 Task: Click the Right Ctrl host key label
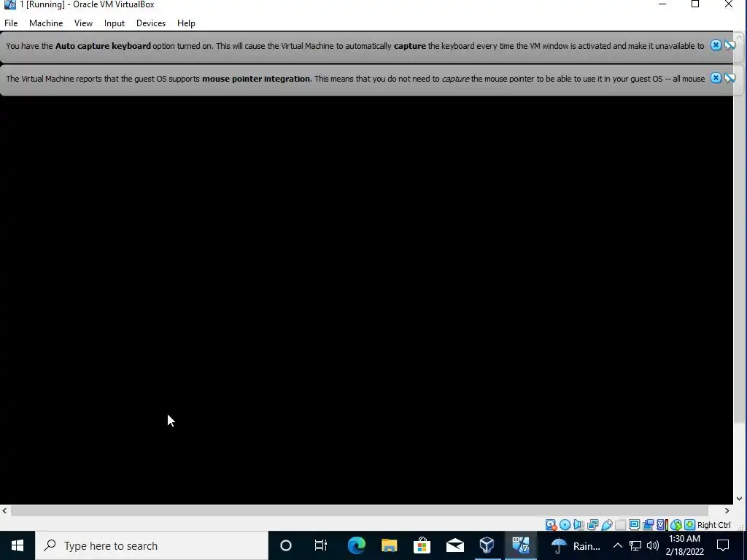713,525
